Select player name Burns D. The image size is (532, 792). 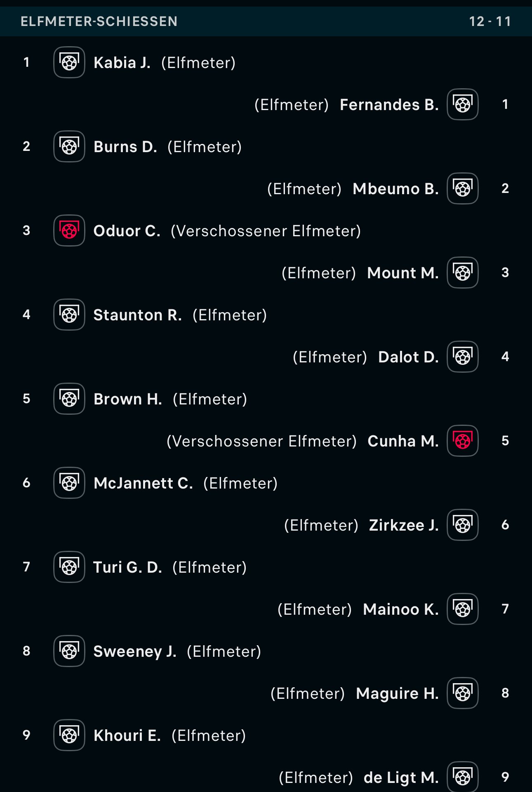coord(125,147)
